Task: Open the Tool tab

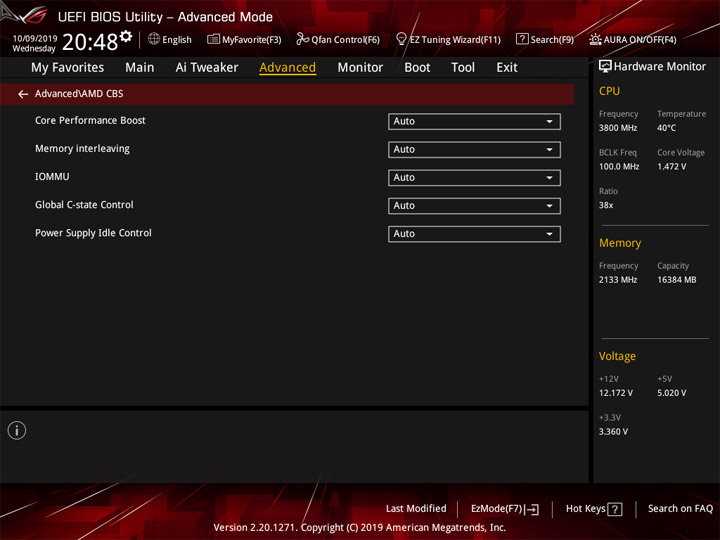Action: coord(463,68)
